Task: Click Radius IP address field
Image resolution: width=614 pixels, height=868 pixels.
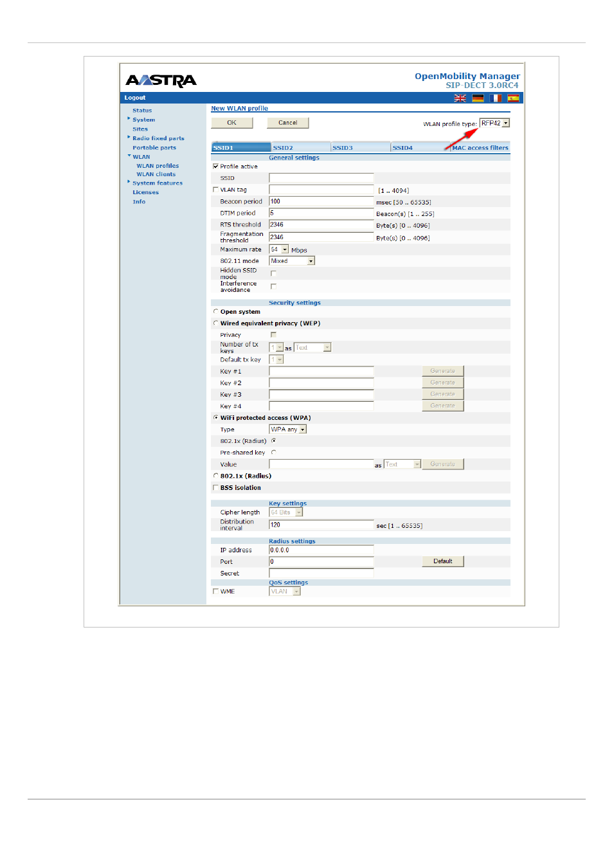Action: 321,550
